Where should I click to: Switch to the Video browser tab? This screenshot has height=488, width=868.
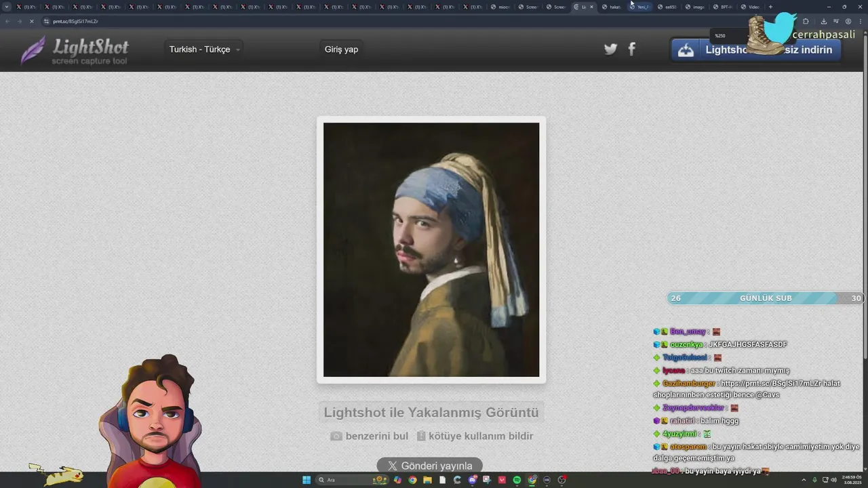click(x=751, y=7)
